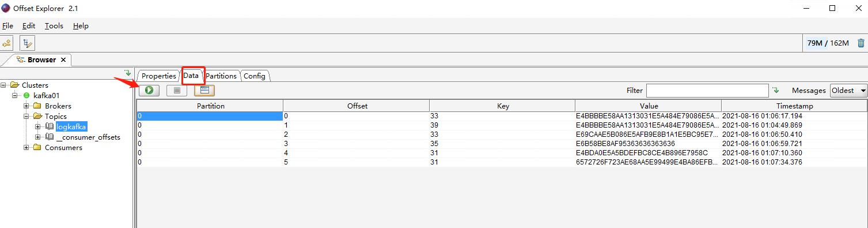Collapse the Topics folder
This screenshot has width=868, height=228.
[x=26, y=117]
